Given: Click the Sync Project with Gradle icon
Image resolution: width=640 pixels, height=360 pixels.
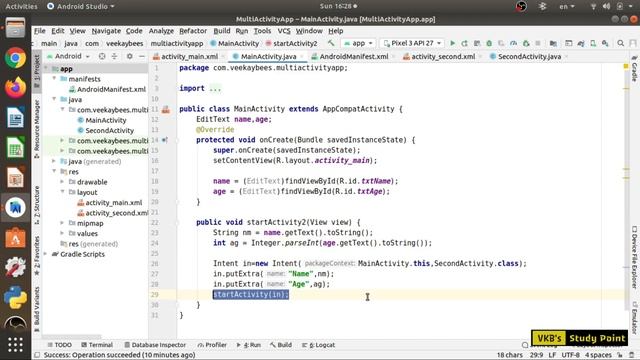Looking at the screenshot, I should click(x=581, y=43).
